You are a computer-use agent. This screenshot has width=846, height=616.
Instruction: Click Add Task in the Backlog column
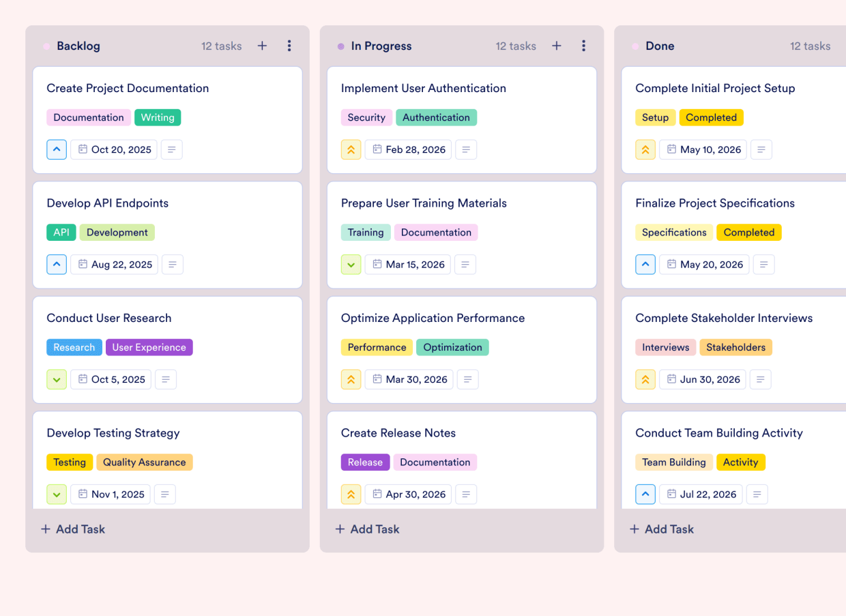[x=72, y=529]
